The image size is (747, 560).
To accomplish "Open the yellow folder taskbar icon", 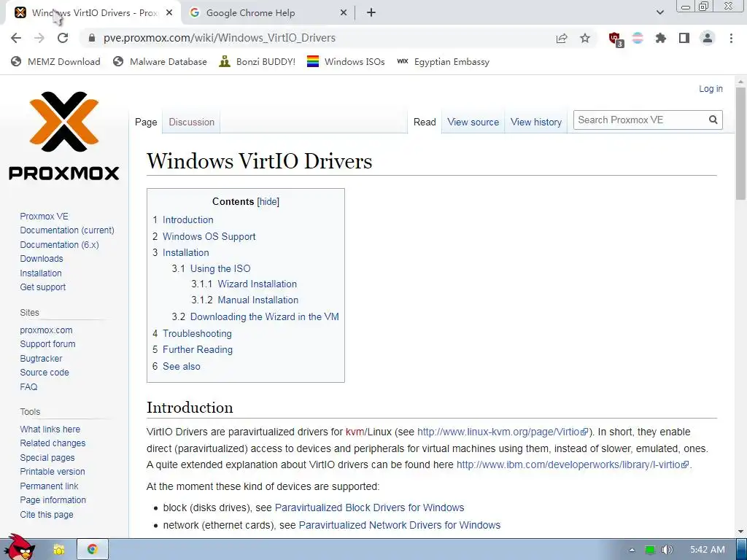I will pos(58,550).
